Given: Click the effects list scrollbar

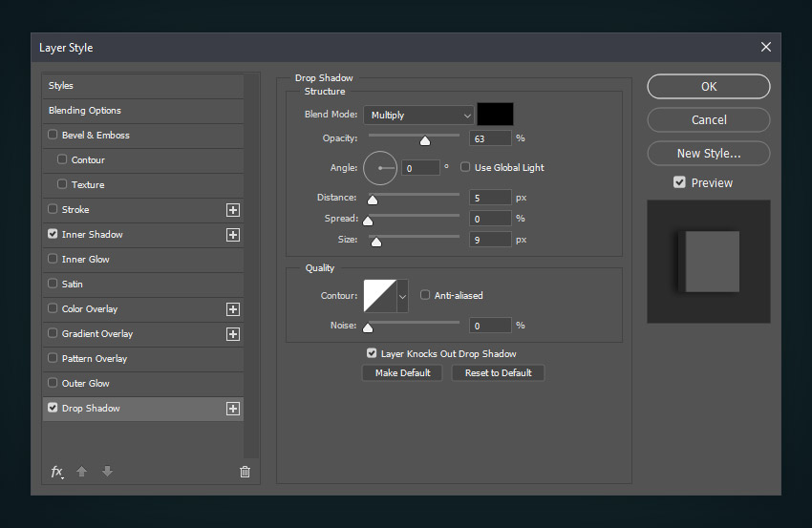Looking at the screenshot, I should click(251, 265).
